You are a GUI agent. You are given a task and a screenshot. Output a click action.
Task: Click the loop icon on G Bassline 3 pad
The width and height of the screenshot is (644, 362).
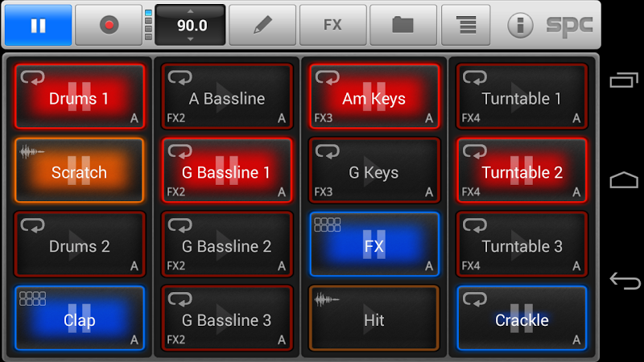180,298
